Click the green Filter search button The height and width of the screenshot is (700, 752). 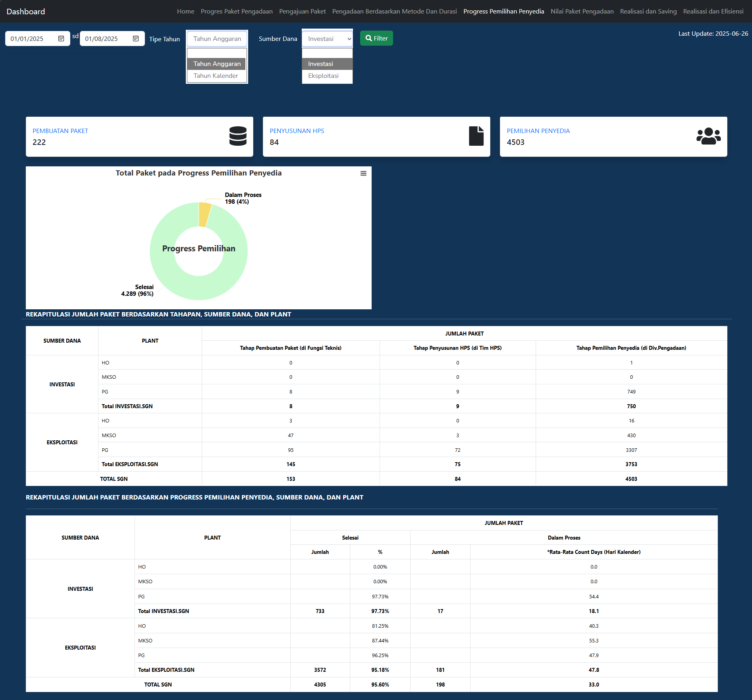376,38
